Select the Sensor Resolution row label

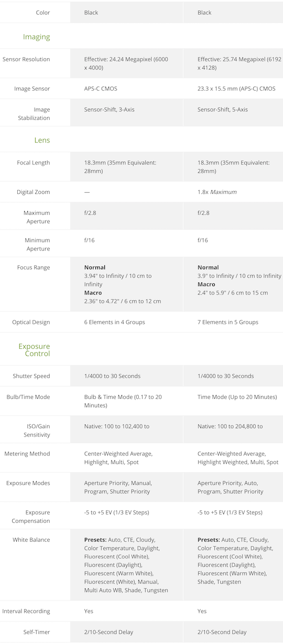(x=26, y=59)
